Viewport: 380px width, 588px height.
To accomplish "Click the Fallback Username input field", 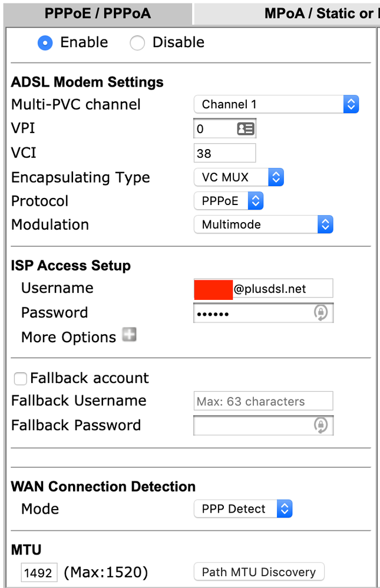I will click(x=263, y=401).
